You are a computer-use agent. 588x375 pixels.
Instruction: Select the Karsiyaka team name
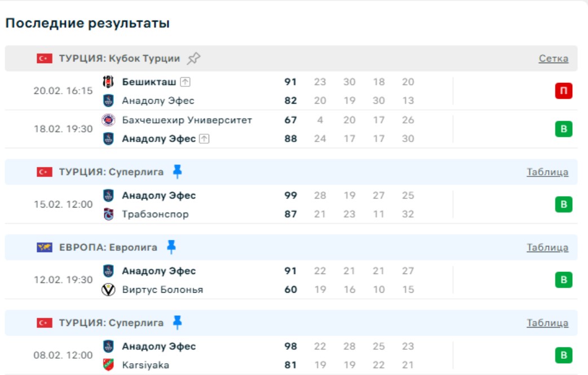point(145,365)
